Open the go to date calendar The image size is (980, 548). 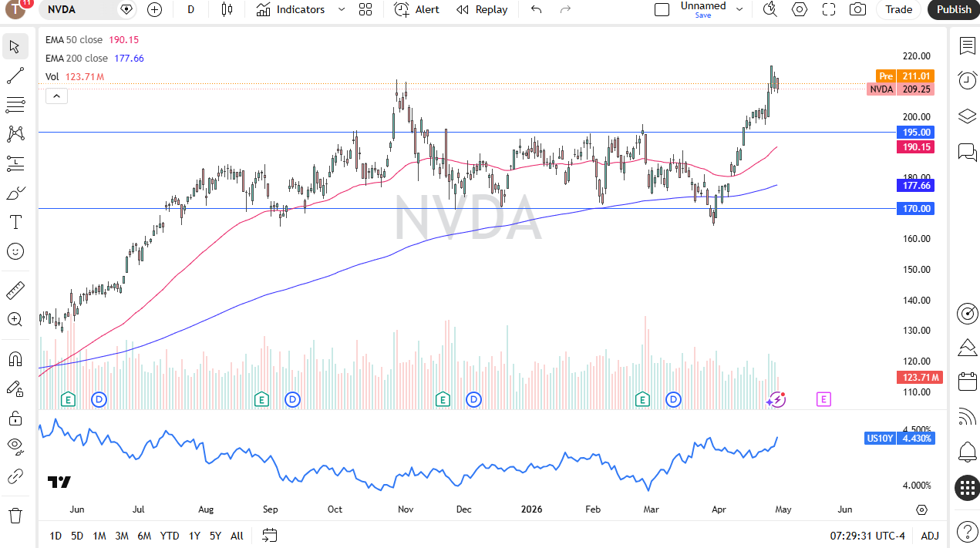pos(269,535)
